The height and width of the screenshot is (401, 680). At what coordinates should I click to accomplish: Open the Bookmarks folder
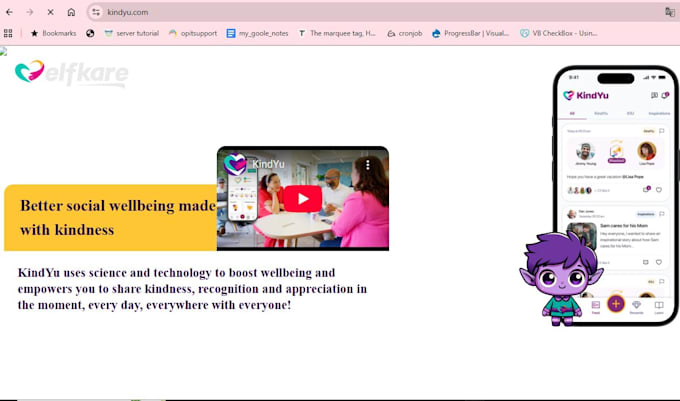53,33
